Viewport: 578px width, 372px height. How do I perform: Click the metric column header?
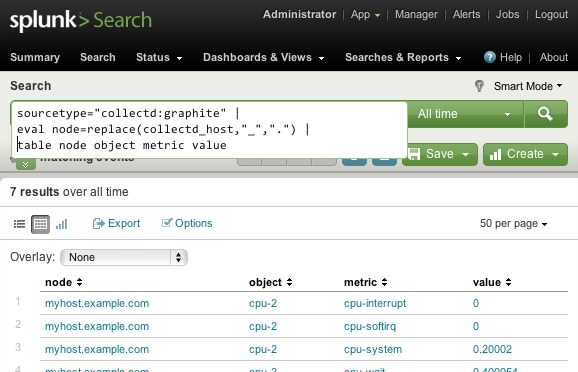click(x=360, y=282)
